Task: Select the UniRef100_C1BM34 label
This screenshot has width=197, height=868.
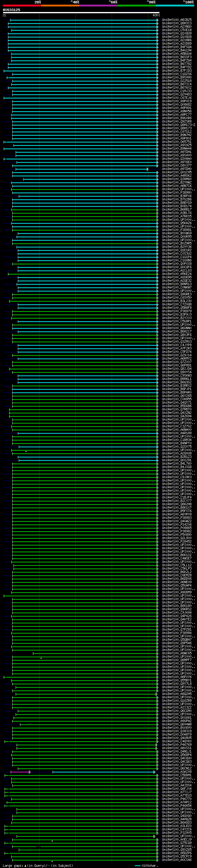Action: [177, 440]
